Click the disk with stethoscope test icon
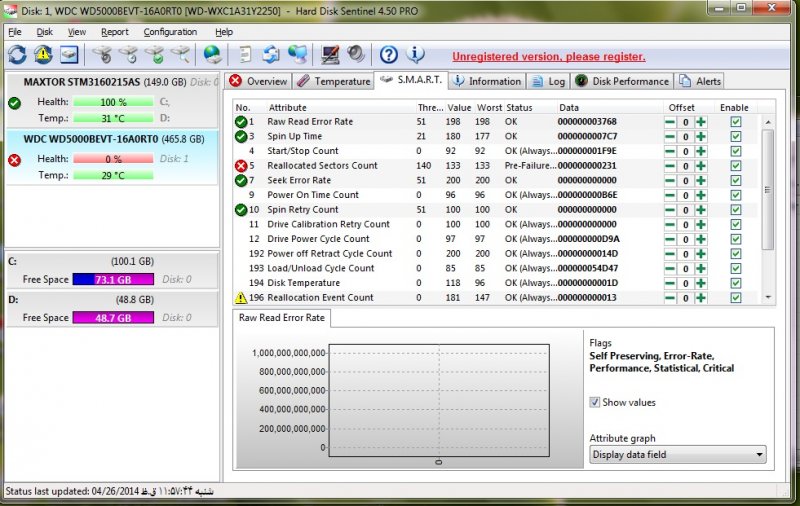 point(103,54)
